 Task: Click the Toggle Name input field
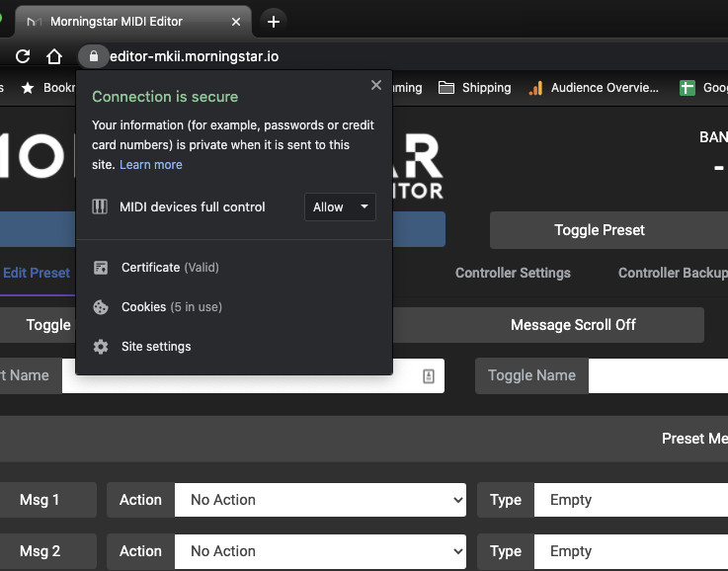pyautogui.click(x=658, y=375)
